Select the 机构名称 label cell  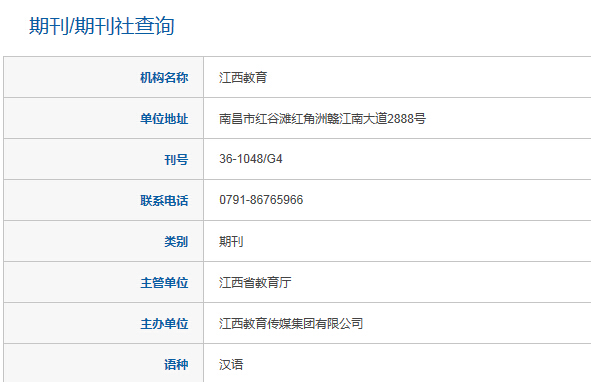(x=104, y=77)
